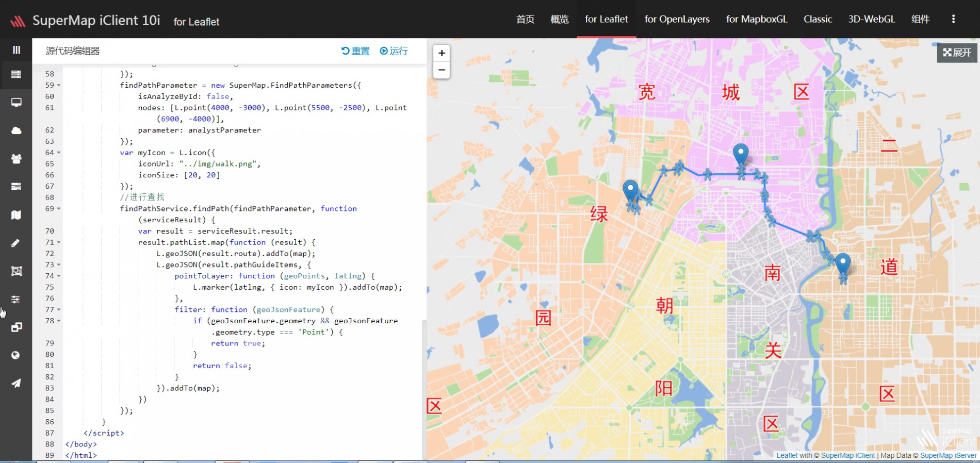Click the right blue map marker pin

[x=842, y=263]
